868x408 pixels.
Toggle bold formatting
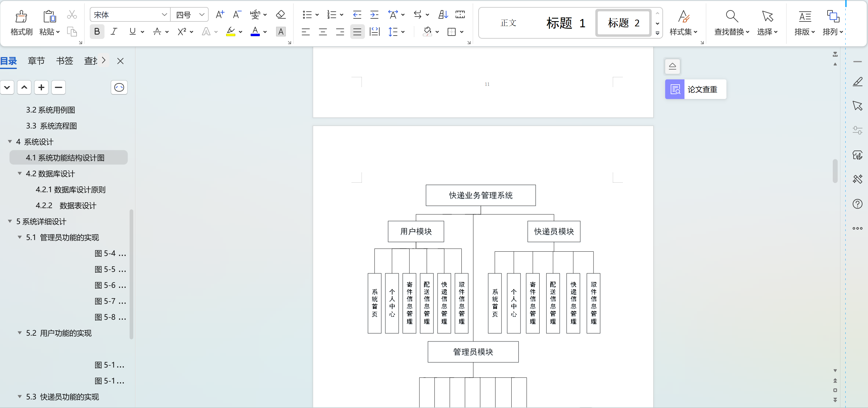click(x=97, y=32)
